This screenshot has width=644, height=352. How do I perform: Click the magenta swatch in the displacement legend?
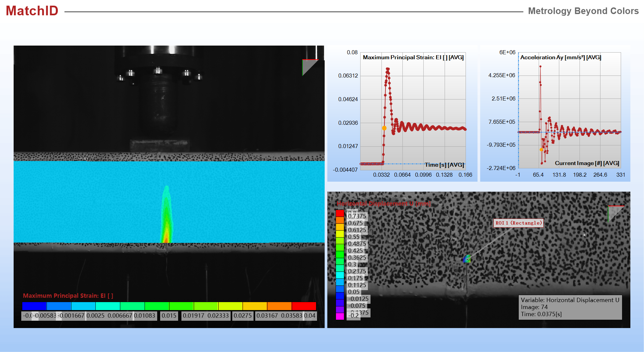point(340,316)
